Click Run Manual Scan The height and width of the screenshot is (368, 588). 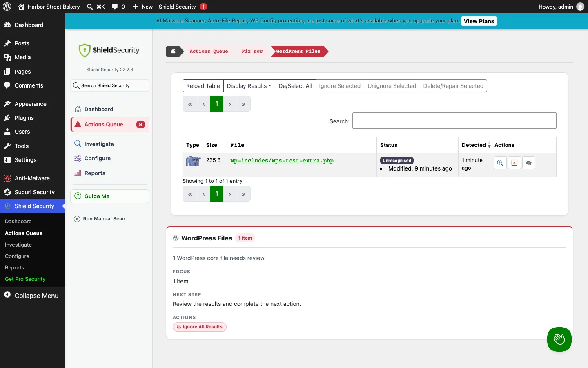click(100, 219)
